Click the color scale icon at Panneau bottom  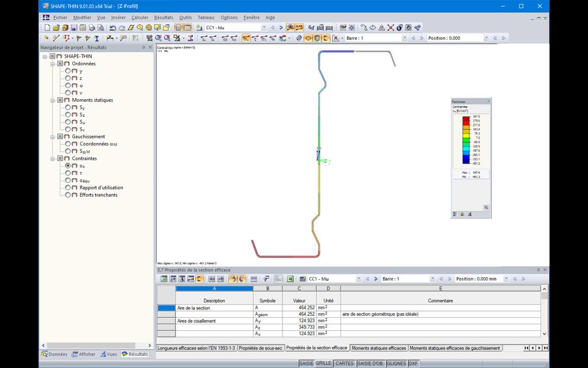455,214
